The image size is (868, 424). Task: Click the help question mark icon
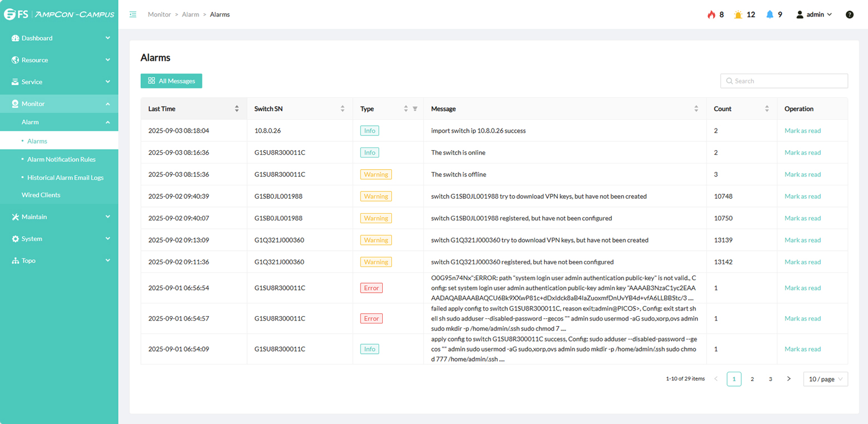click(x=850, y=14)
